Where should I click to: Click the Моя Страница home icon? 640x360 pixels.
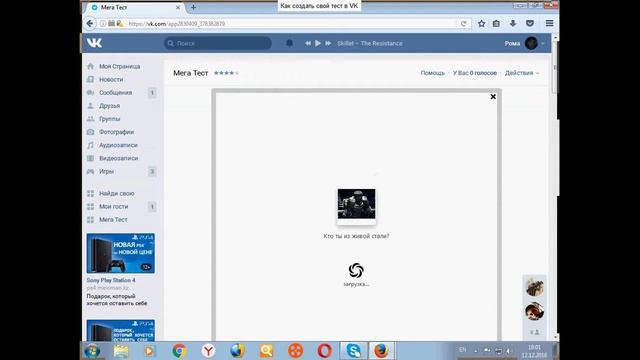coord(91,66)
